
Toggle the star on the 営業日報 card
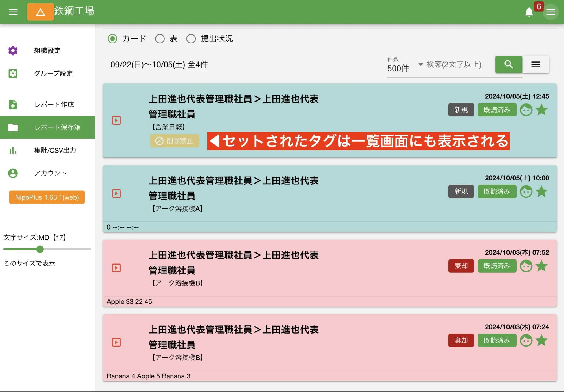[542, 110]
